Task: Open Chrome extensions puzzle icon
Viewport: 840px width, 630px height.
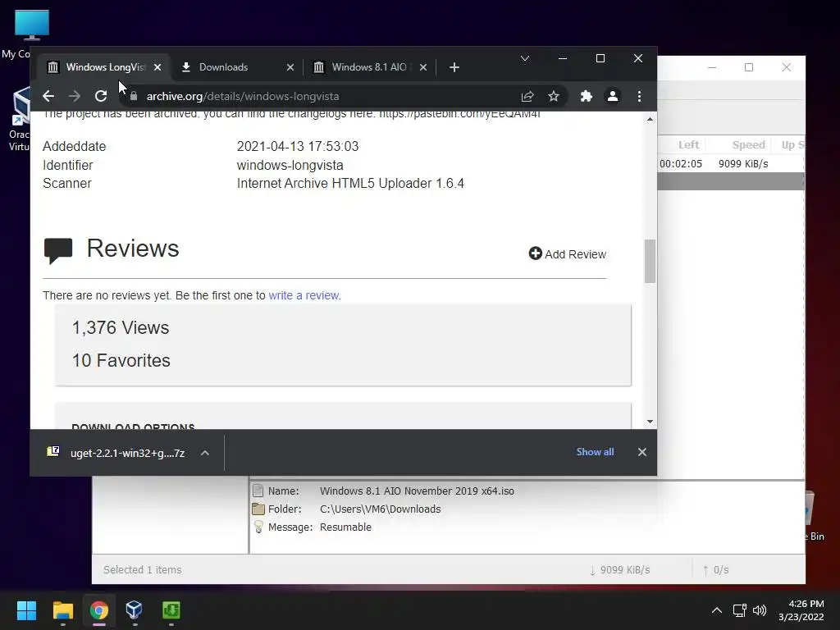Action: [x=587, y=97]
